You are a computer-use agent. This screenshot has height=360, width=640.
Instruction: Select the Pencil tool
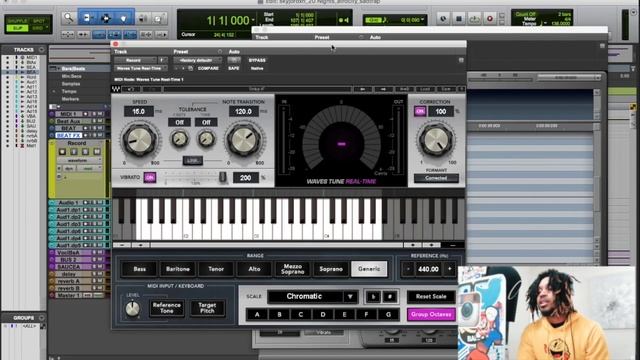(158, 18)
